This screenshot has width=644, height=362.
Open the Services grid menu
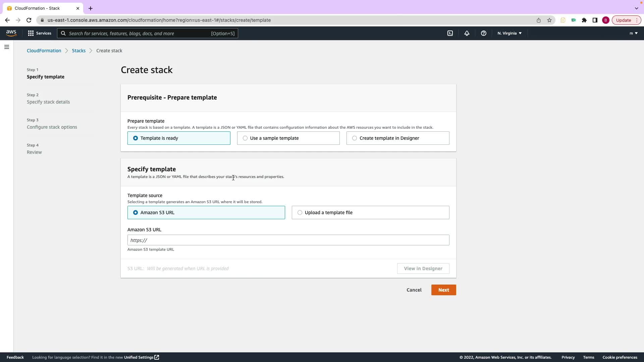pyautogui.click(x=40, y=33)
